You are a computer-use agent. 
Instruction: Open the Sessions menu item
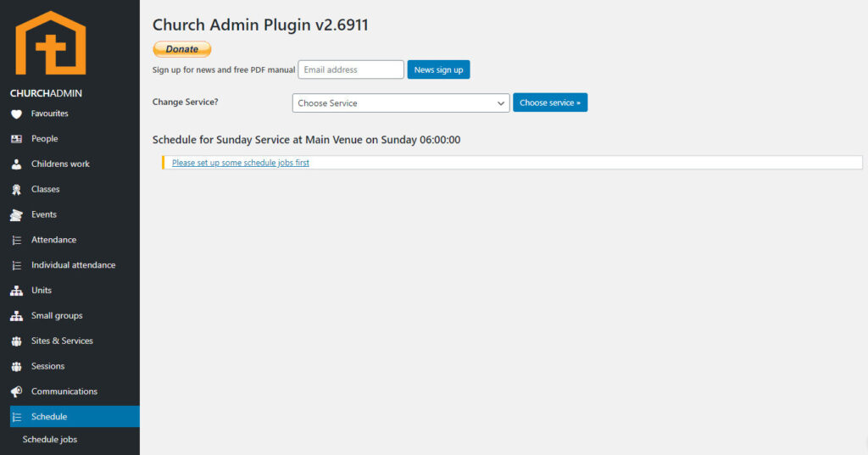pyautogui.click(x=47, y=366)
